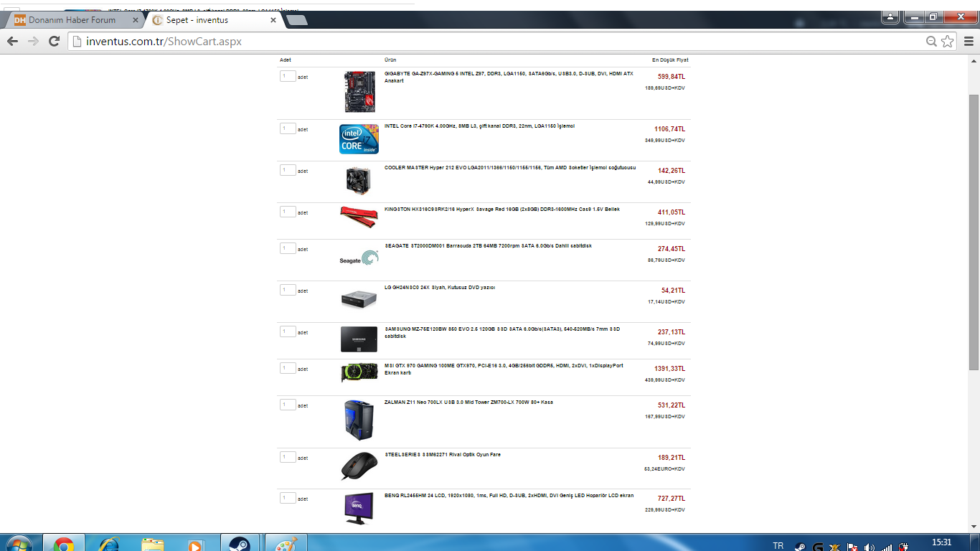Open the Zalman Z11 Neo case image
The width and height of the screenshot is (980, 551).
pyautogui.click(x=359, y=420)
